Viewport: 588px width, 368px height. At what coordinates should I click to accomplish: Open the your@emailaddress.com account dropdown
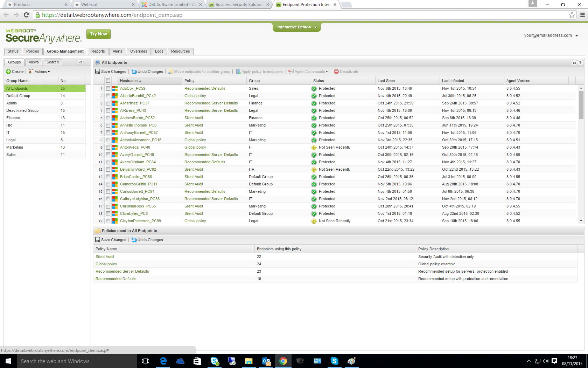551,35
